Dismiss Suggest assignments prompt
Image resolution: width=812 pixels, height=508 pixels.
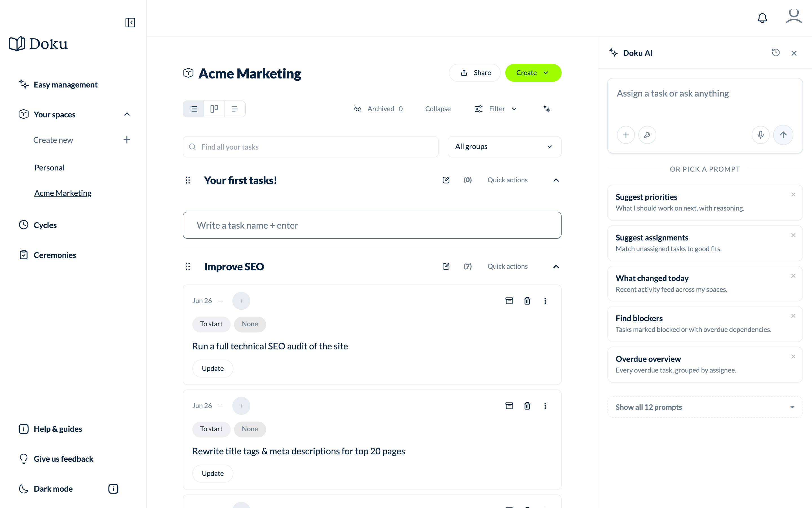pyautogui.click(x=793, y=235)
